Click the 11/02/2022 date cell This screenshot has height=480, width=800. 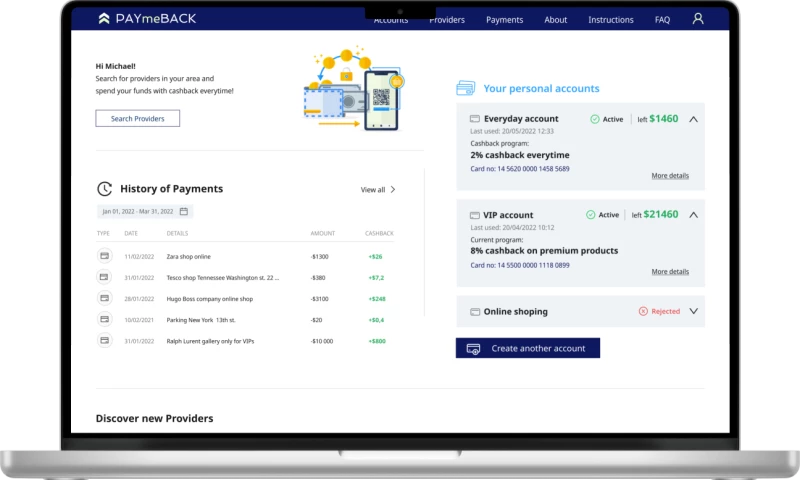coord(139,257)
